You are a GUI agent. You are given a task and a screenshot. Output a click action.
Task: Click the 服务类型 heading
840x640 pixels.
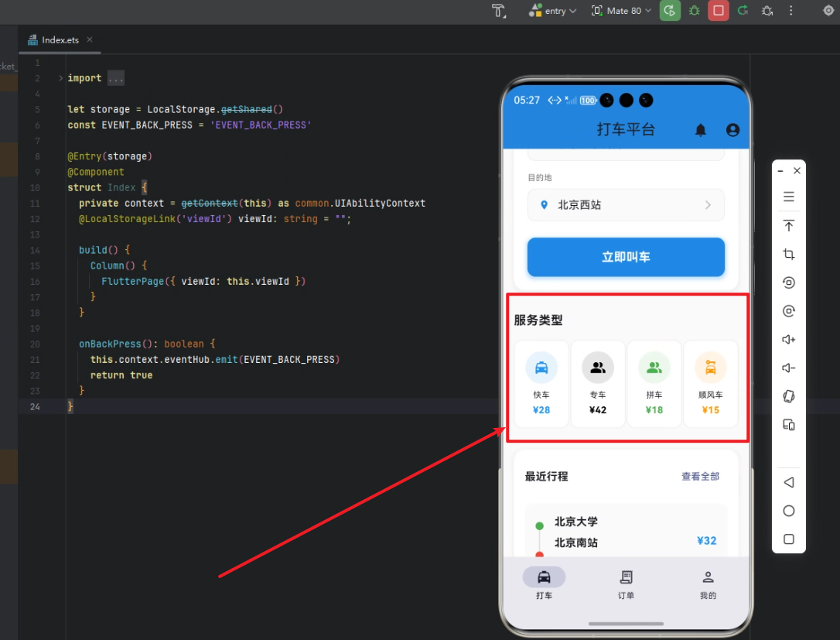pos(538,320)
